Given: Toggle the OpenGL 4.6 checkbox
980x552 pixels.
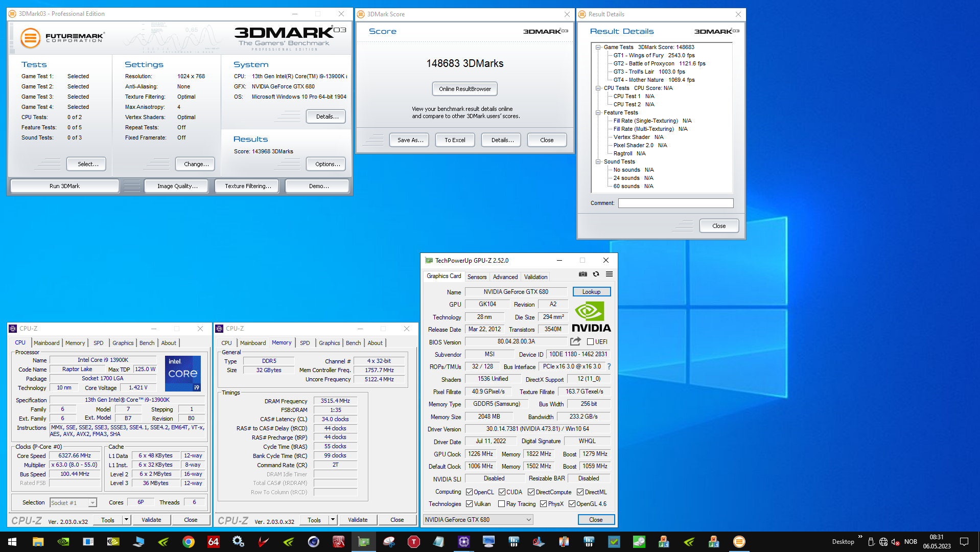Looking at the screenshot, I should pyautogui.click(x=572, y=504).
